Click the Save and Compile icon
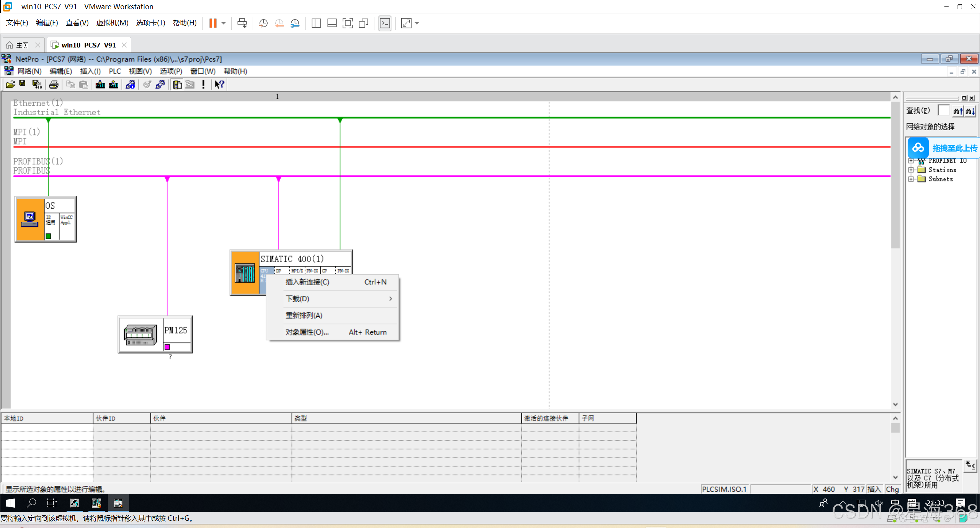Image resolution: width=980 pixels, height=528 pixels. coord(37,84)
